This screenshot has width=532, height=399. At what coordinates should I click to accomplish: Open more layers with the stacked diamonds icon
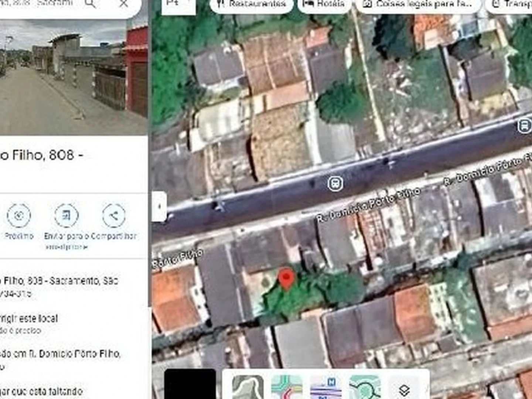pyautogui.click(x=404, y=390)
